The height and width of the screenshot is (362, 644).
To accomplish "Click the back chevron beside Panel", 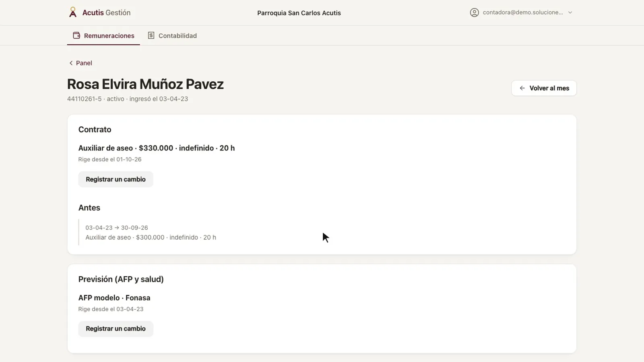I will (x=71, y=63).
